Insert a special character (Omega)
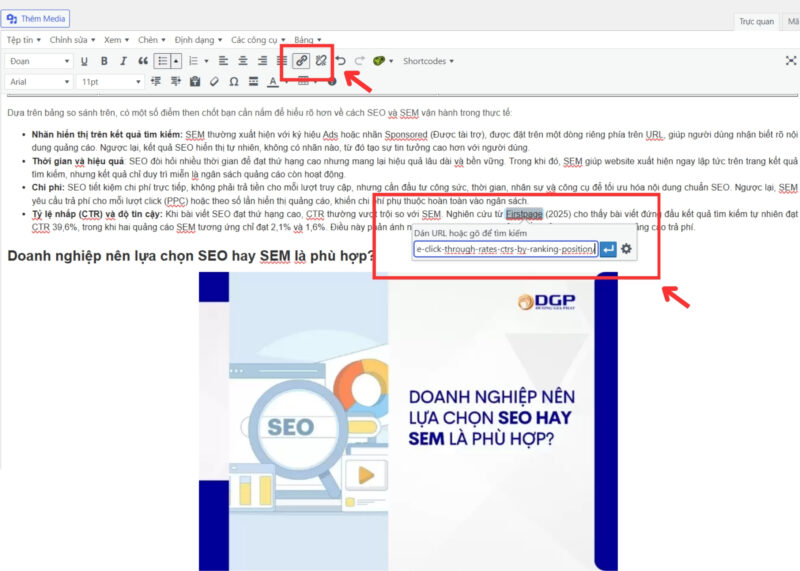This screenshot has width=800, height=571. (234, 82)
